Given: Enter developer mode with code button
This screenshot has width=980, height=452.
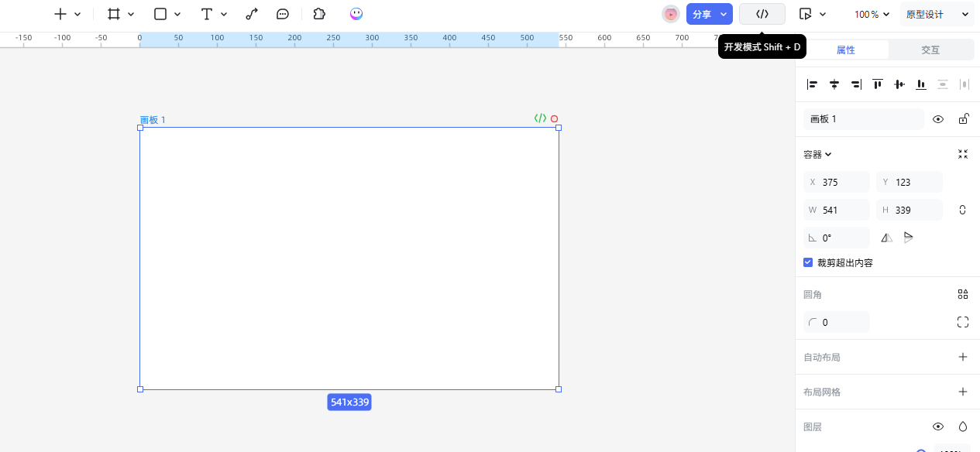Looking at the screenshot, I should [x=762, y=14].
